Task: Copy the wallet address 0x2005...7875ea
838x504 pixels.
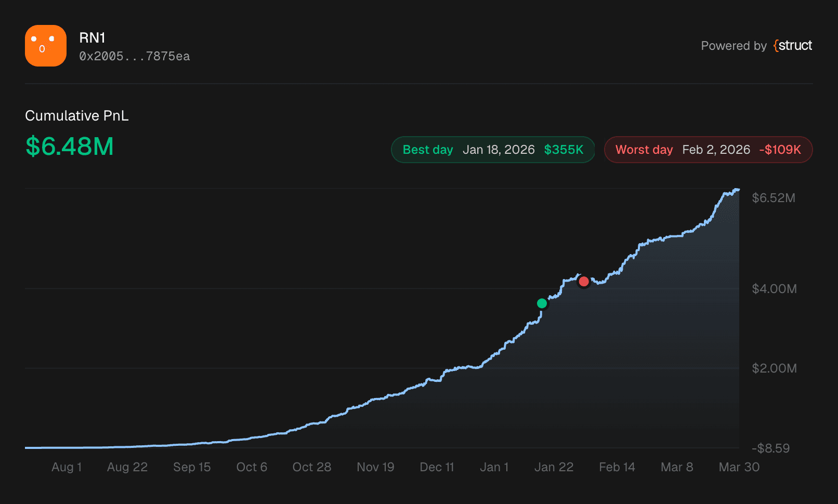Action: point(135,56)
